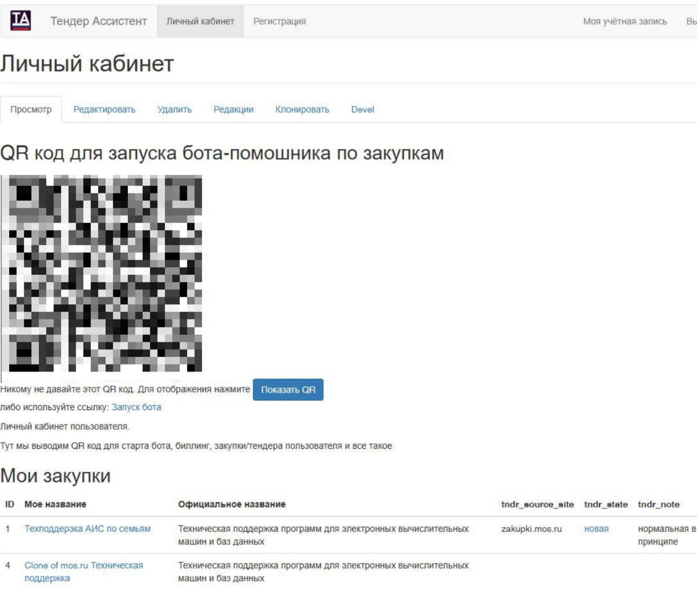This screenshot has height=616, width=697.
Task: Click the TA logo icon
Action: [x=20, y=21]
